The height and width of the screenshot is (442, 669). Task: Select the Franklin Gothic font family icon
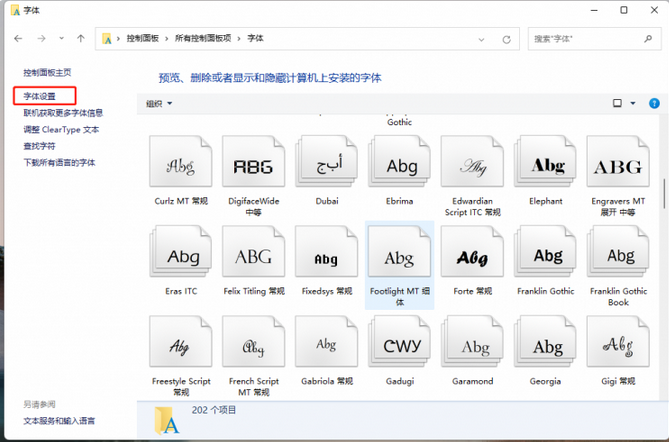tap(545, 252)
